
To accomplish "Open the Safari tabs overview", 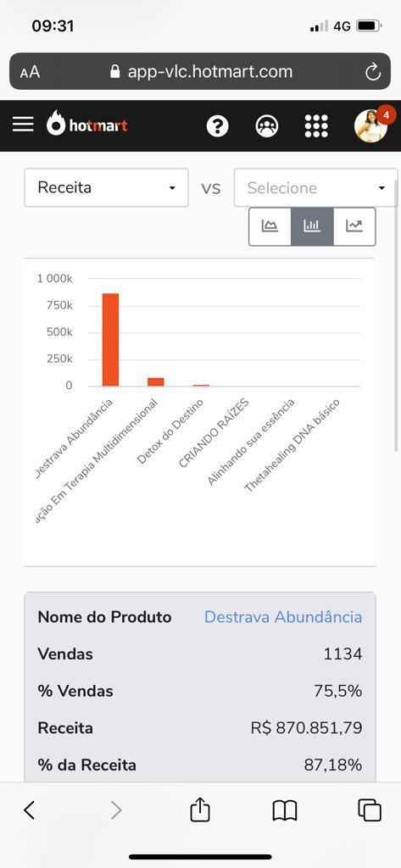I will [x=370, y=810].
